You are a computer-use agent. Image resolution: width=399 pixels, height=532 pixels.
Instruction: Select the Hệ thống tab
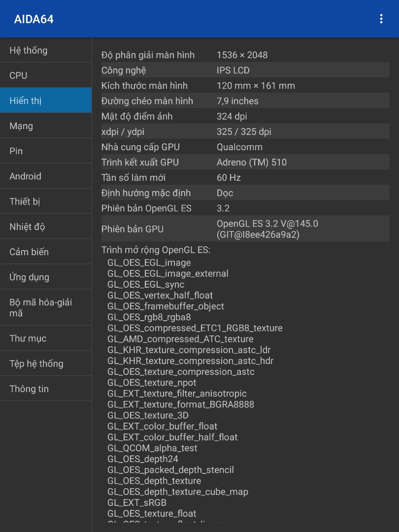click(46, 50)
